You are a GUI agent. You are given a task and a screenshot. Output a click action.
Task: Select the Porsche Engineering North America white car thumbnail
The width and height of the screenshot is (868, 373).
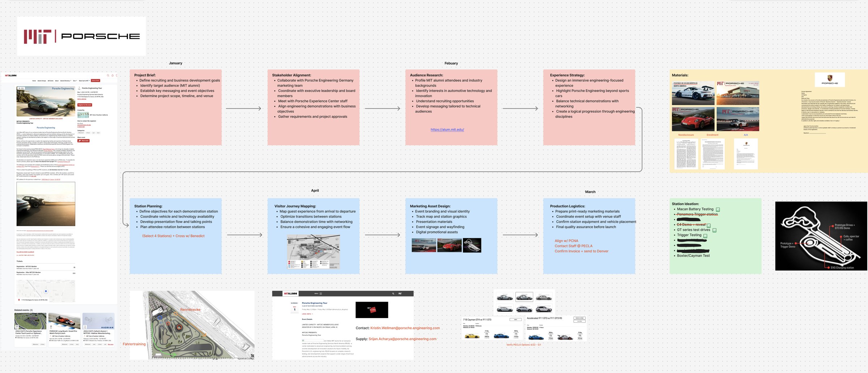click(693, 93)
